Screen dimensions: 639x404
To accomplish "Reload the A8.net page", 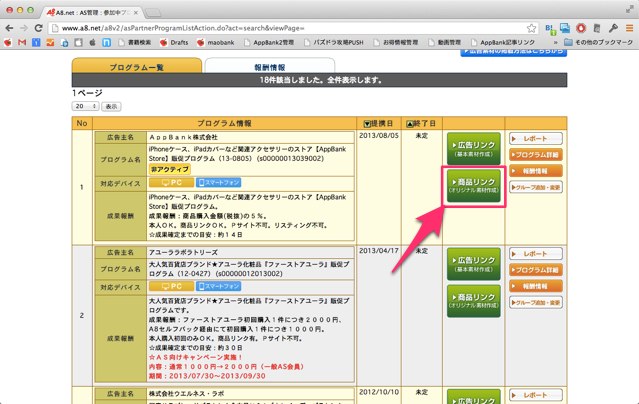I will coord(38,28).
